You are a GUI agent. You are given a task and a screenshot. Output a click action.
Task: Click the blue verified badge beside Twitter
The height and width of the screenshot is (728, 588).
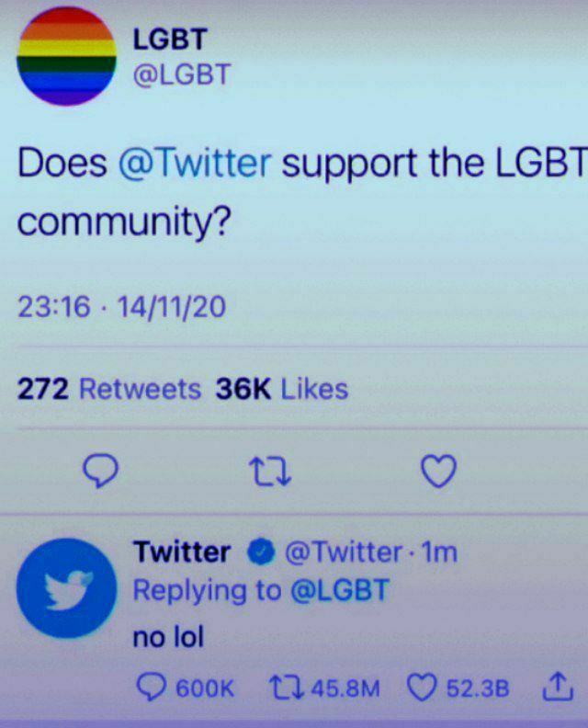coord(261,552)
